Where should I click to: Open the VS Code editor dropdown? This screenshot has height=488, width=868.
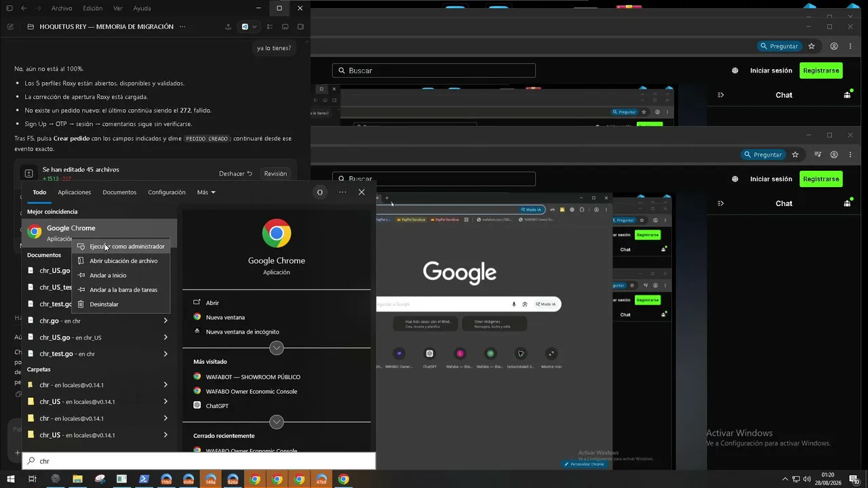[x=249, y=27]
